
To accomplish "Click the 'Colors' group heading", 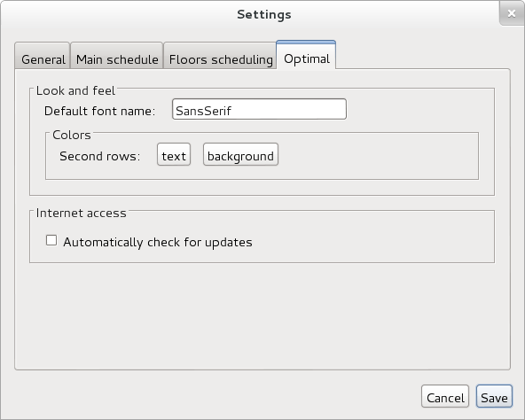I will point(72,135).
